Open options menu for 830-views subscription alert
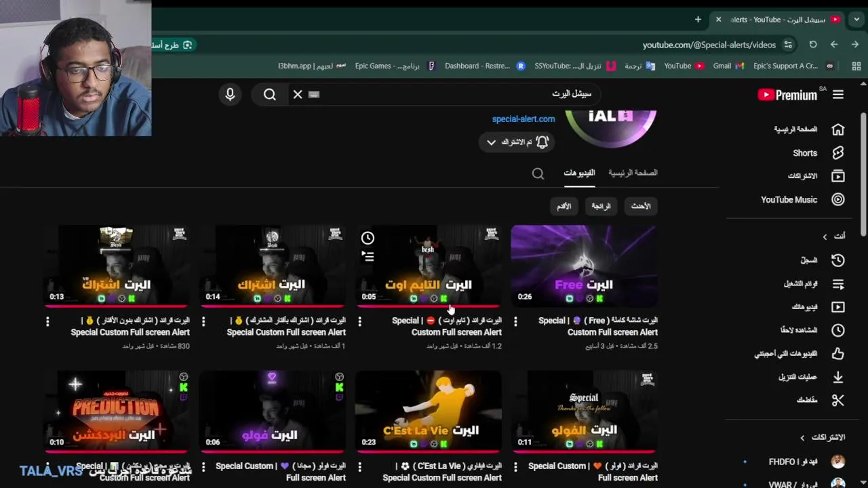 point(47,321)
